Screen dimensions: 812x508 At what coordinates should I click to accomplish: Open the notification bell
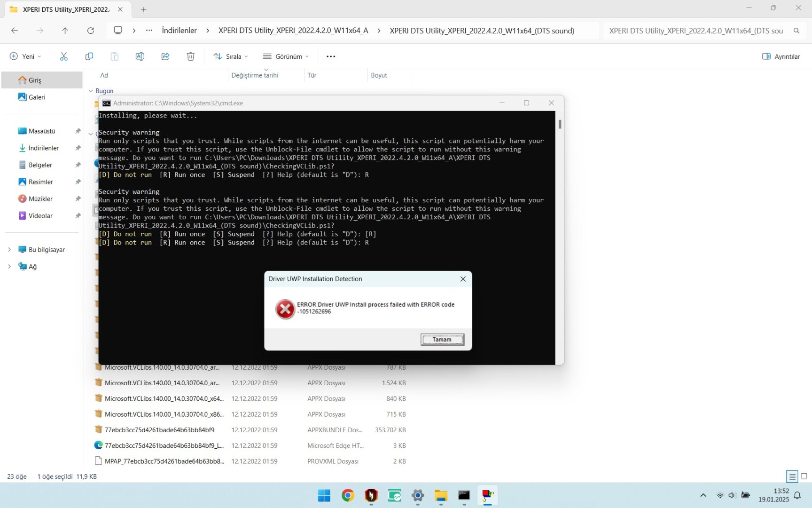coord(797,495)
